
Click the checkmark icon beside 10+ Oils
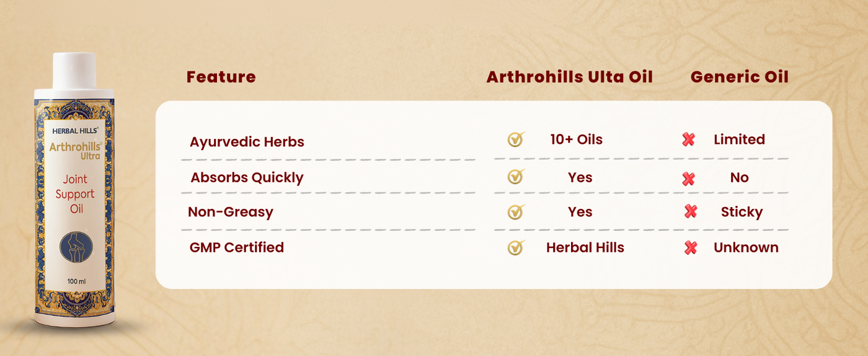[x=515, y=140]
